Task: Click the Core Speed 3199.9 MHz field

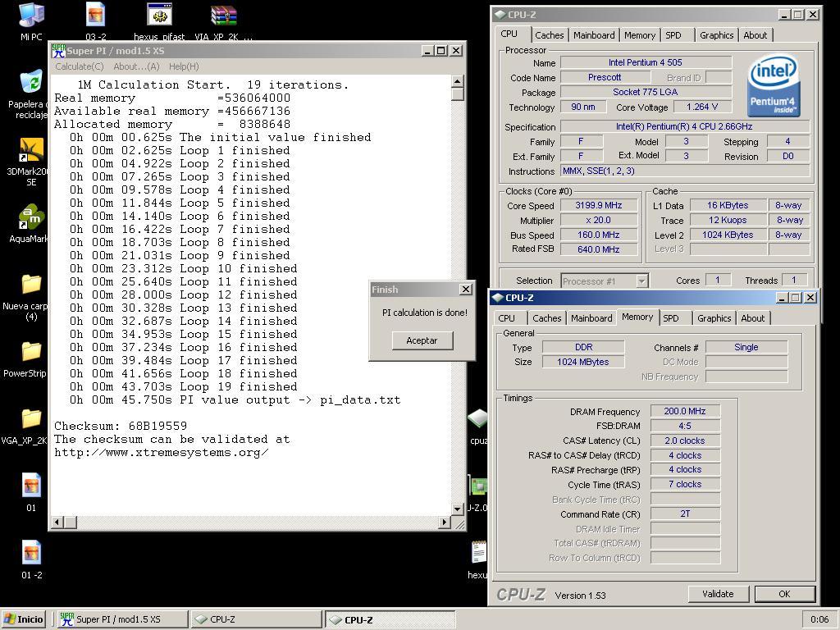Action: (599, 205)
